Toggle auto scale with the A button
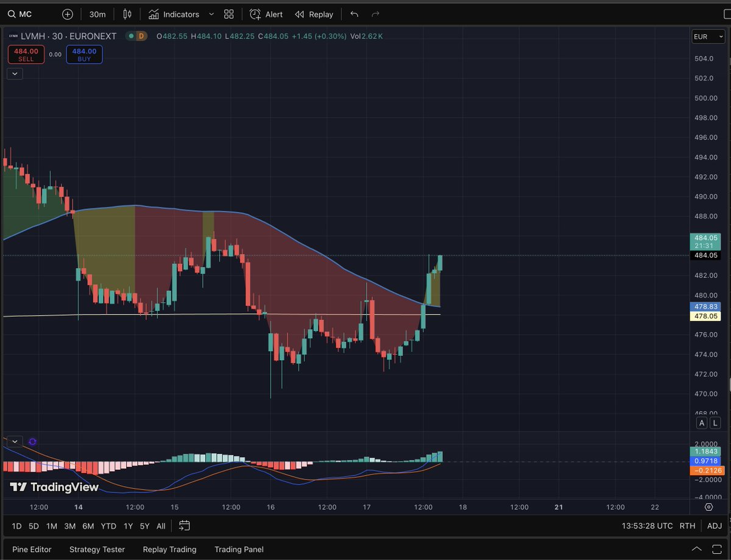This screenshot has height=560, width=731. coord(702,423)
